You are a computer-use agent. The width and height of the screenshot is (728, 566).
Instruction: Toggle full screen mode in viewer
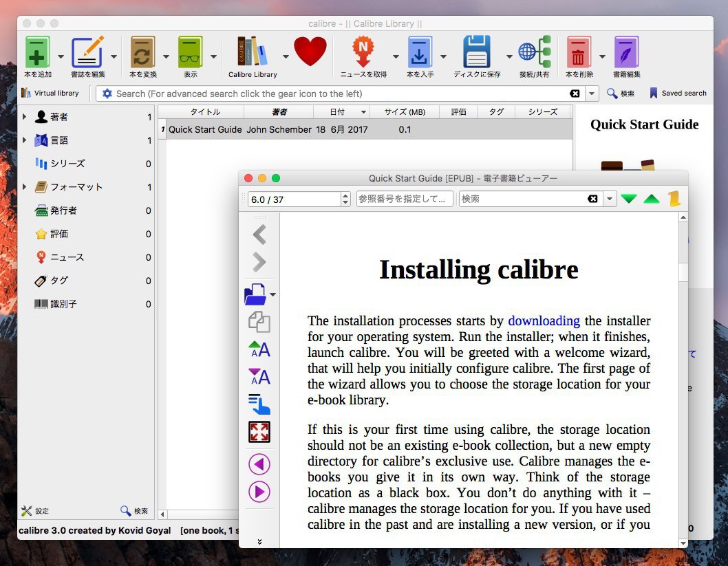pos(259,432)
